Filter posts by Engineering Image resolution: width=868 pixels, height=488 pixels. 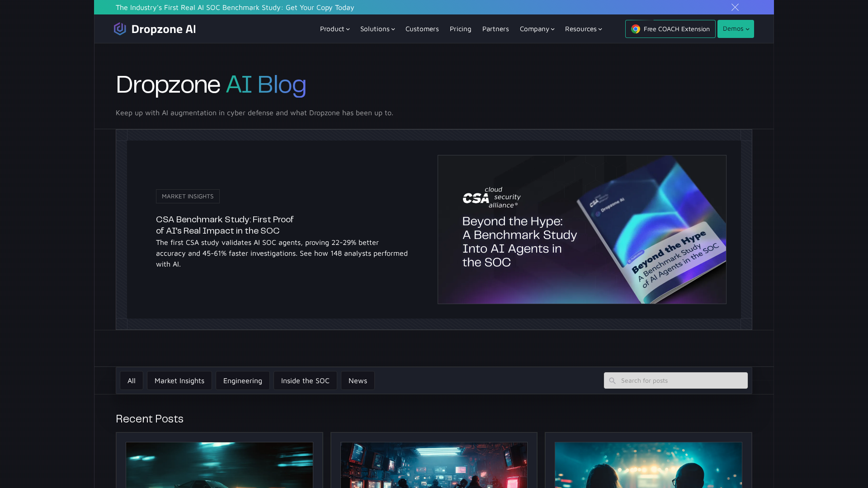pos(243,381)
